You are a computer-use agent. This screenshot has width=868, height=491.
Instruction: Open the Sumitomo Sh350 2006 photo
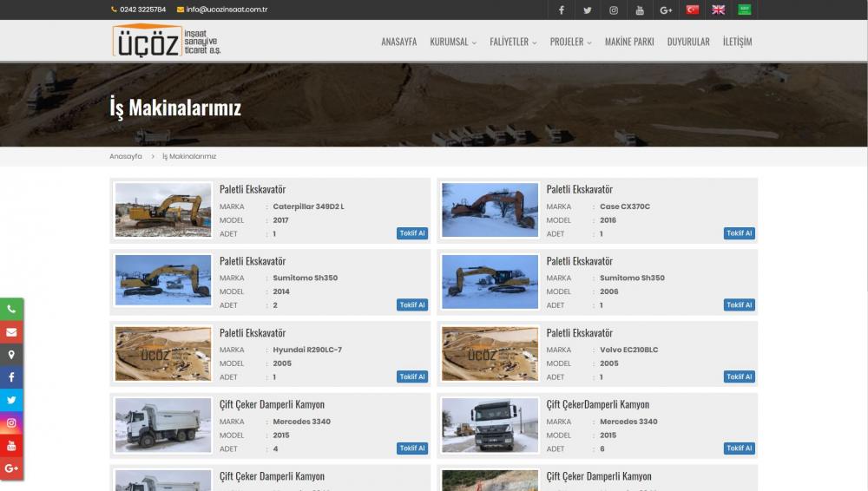(490, 282)
